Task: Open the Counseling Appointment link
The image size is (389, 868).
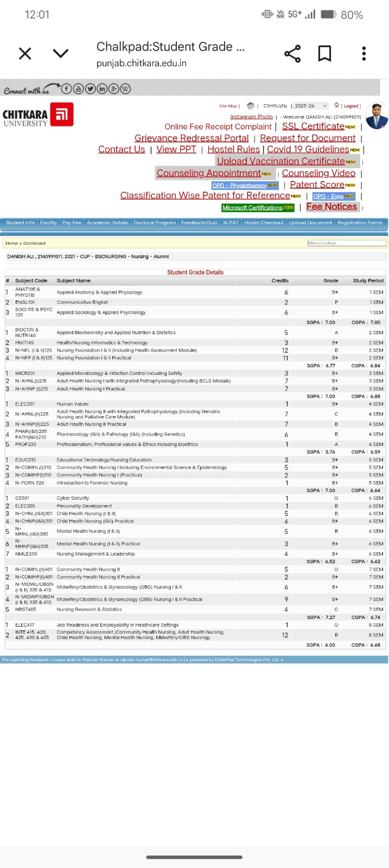Action: click(x=209, y=173)
